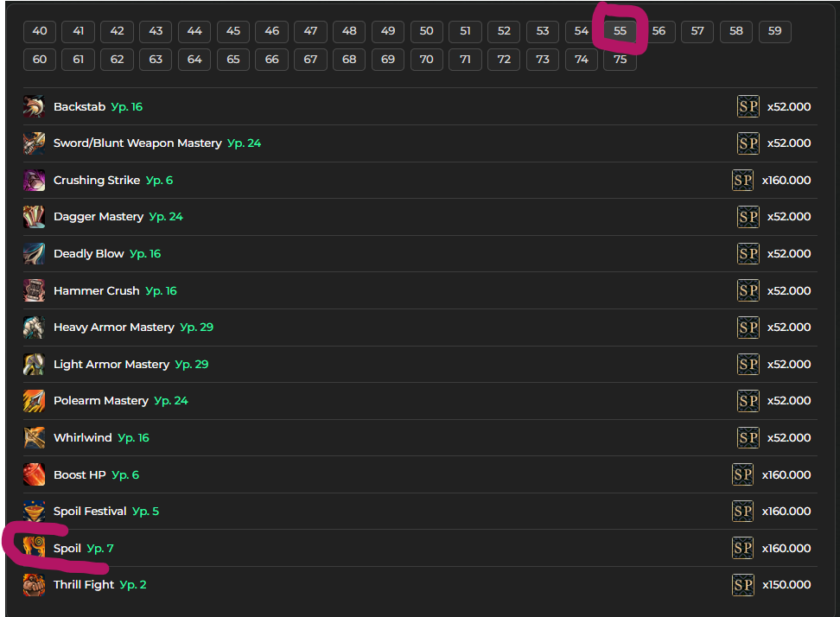Open the Backstab skill name link
The width and height of the screenshot is (840, 617).
coord(80,106)
